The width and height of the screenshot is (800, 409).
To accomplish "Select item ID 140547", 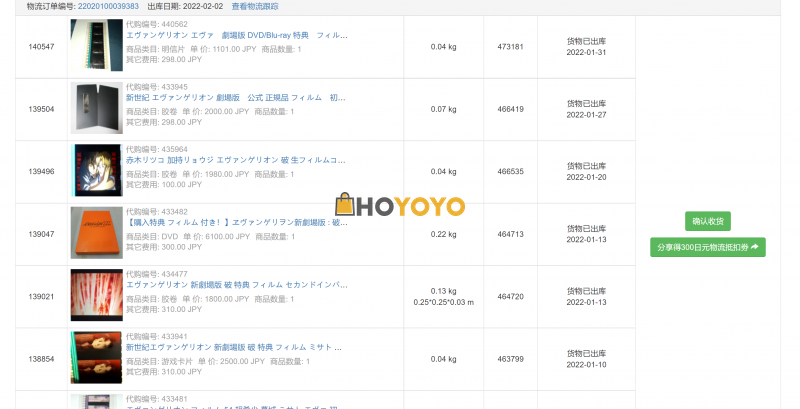I will (x=41, y=46).
